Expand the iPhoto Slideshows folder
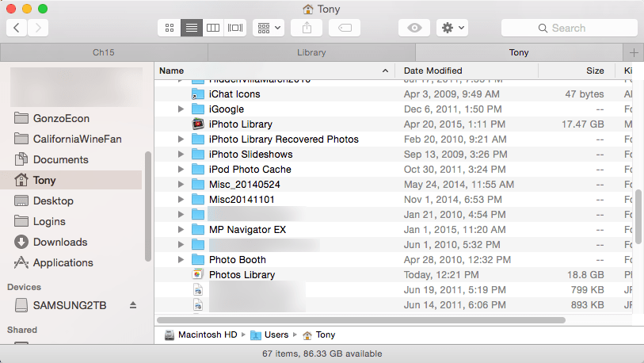 coord(181,155)
